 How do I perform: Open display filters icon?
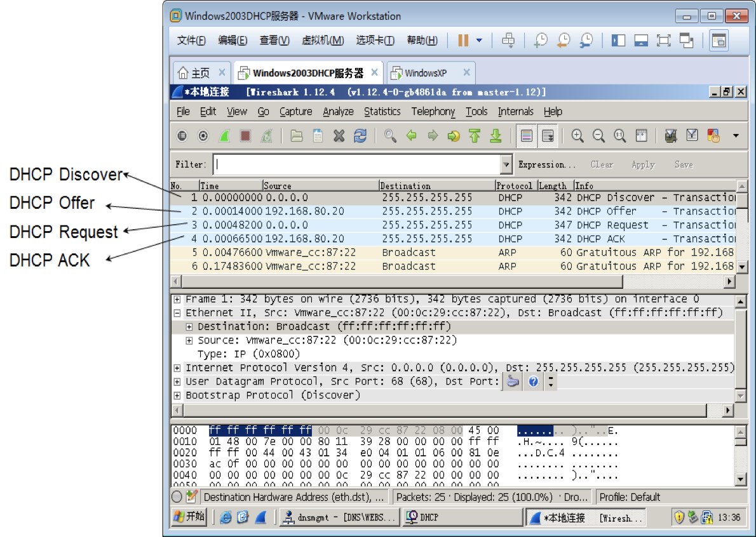click(x=692, y=136)
